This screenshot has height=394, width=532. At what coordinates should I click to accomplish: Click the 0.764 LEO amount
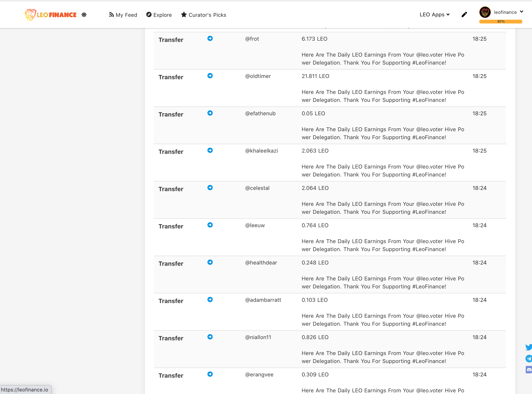[315, 225]
